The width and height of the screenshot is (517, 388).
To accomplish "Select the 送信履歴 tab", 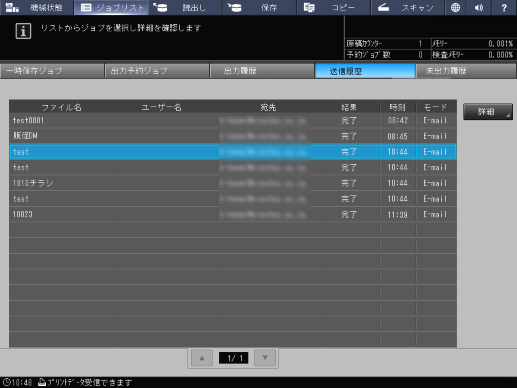I will pyautogui.click(x=365, y=71).
